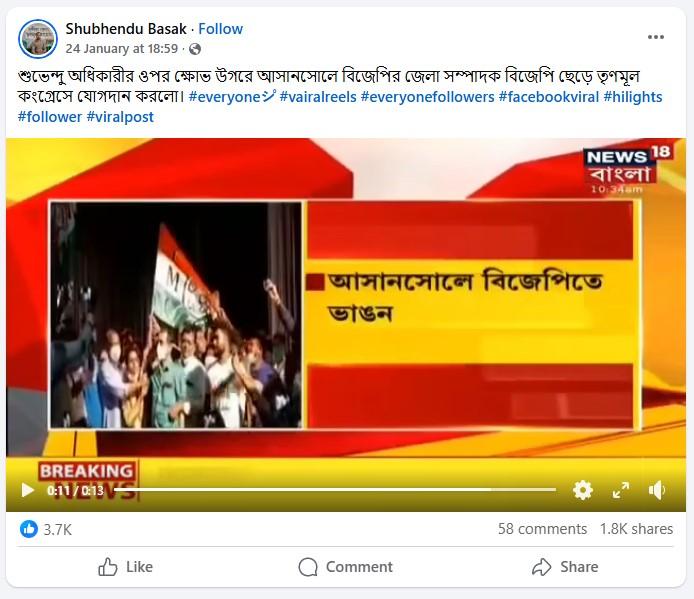Open the #facebookviral hashtag
Viewport: 694px width, 599px height.
pyautogui.click(x=549, y=97)
